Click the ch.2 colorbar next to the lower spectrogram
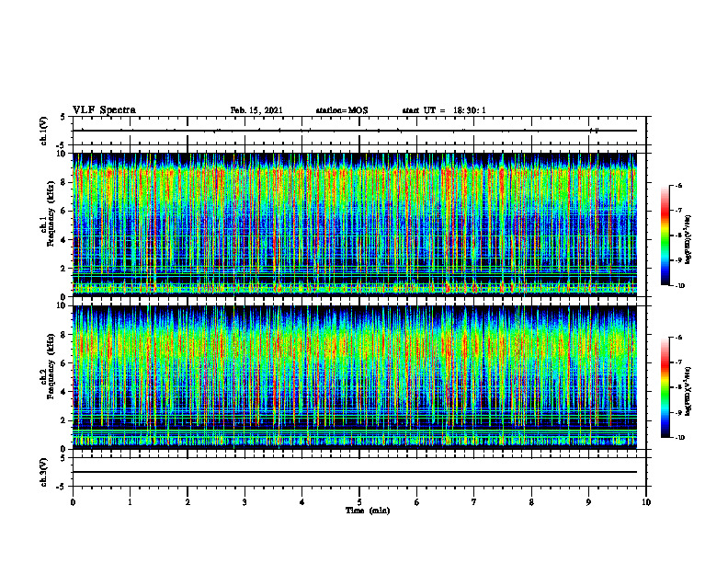728x563 pixels. [x=665, y=387]
